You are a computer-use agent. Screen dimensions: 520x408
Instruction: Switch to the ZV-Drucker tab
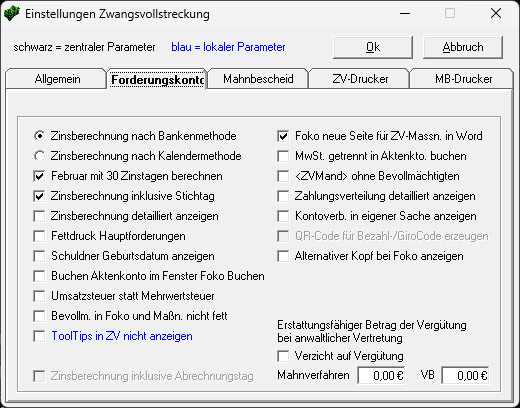[360, 79]
